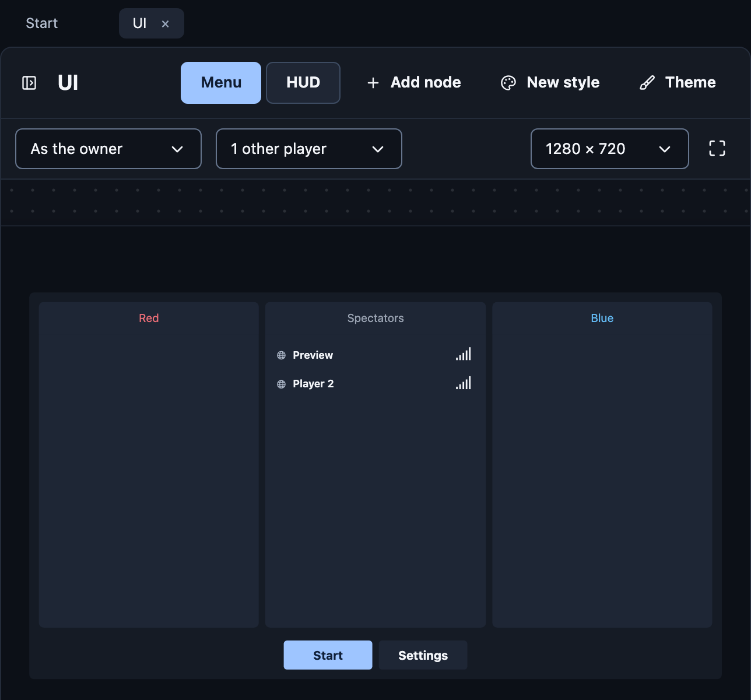Click the Spectators heading

click(x=375, y=318)
